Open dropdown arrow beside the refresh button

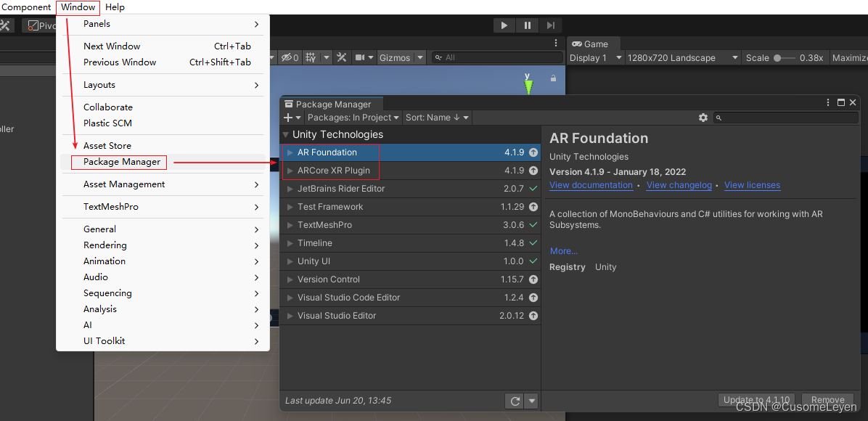[x=531, y=401]
